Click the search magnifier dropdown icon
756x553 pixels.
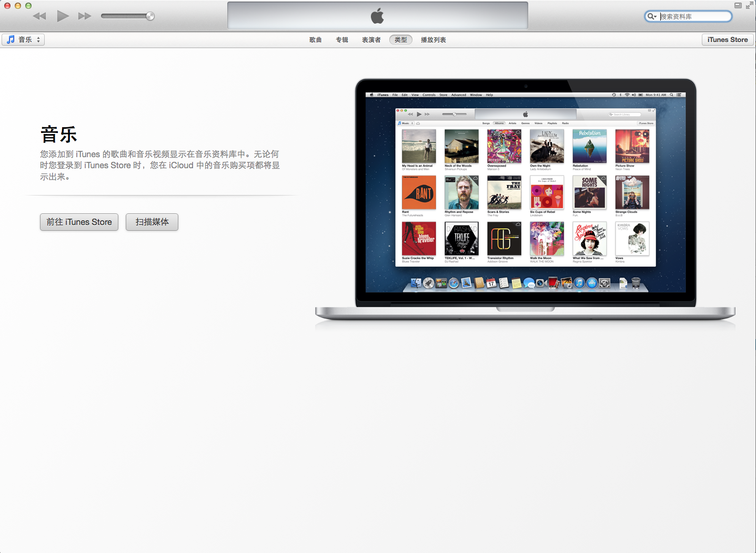(652, 16)
